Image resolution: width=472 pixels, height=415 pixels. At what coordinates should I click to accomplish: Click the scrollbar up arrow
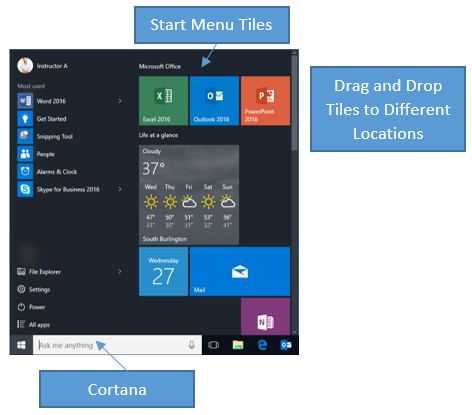point(294,53)
